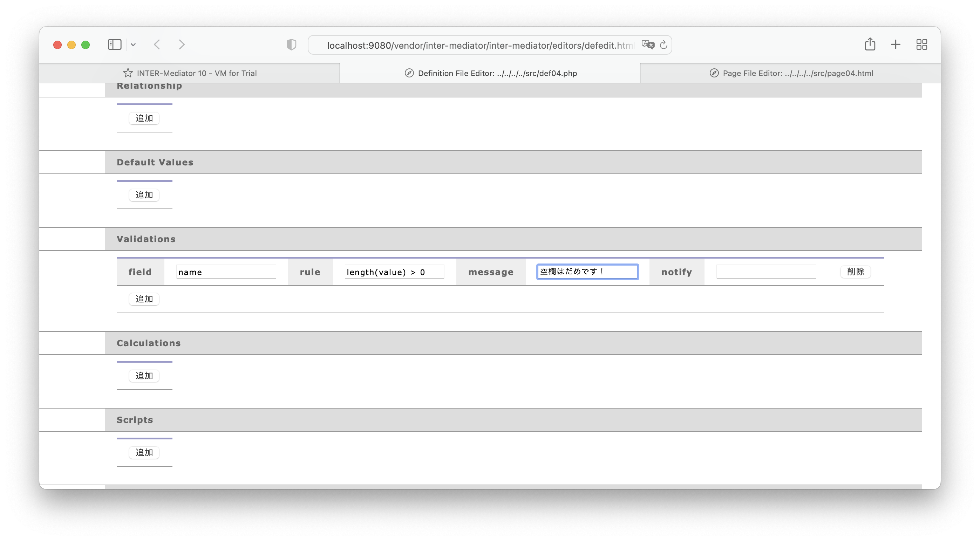The image size is (980, 541).
Task: Show the tab overview grid icon
Action: tap(922, 44)
